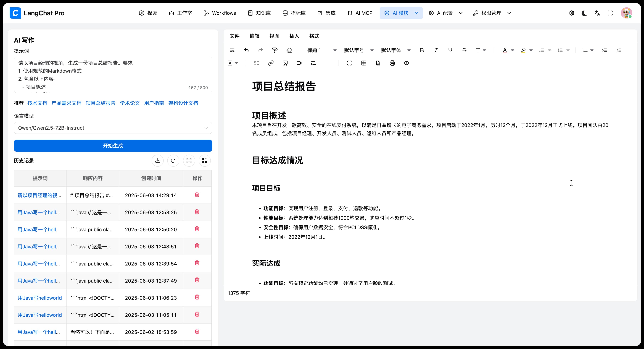Increase indent of the paragraph
Screen dimensions: 644x349
tap(605, 50)
